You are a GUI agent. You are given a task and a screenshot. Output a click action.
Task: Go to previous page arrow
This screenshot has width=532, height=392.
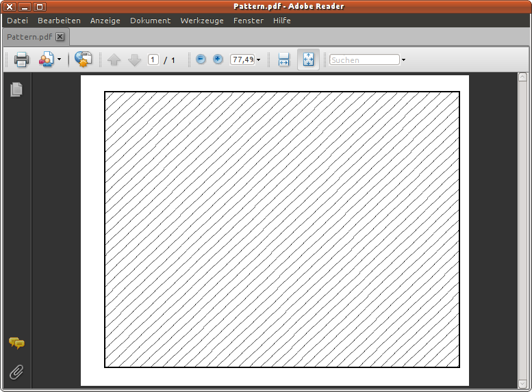point(114,60)
